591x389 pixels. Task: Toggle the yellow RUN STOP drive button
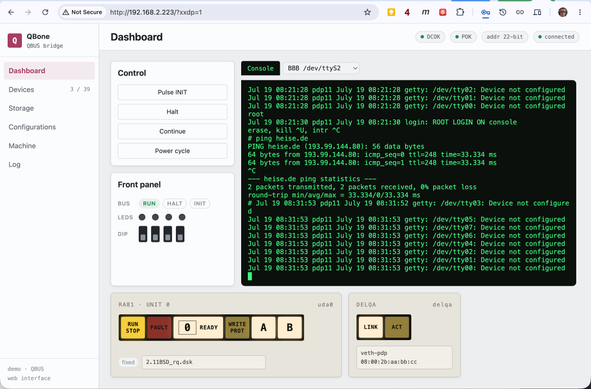(x=133, y=328)
